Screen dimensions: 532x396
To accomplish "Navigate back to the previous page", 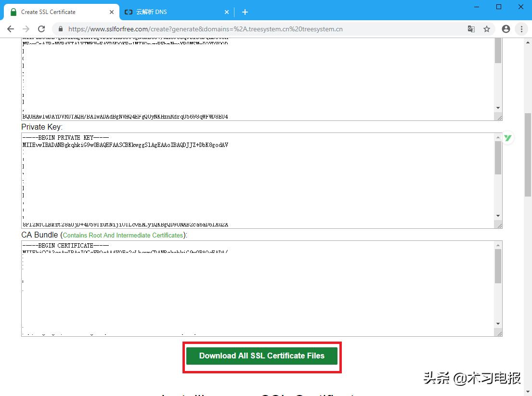I will click(11, 29).
